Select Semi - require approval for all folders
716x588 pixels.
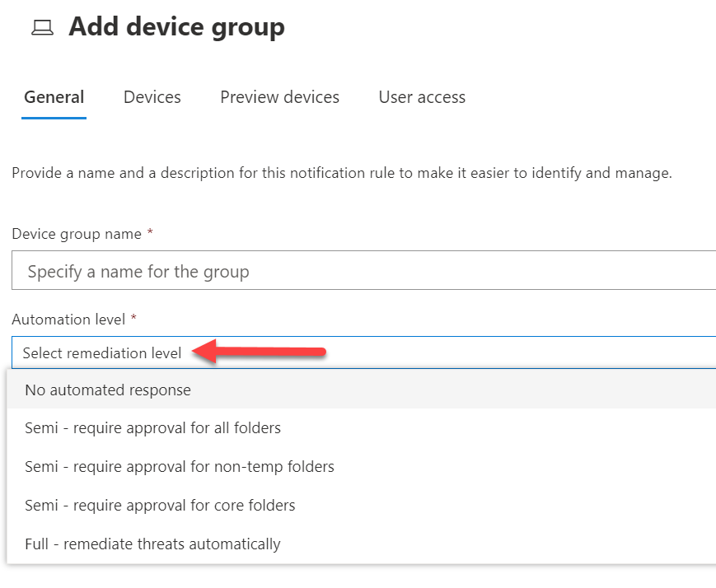[152, 428]
